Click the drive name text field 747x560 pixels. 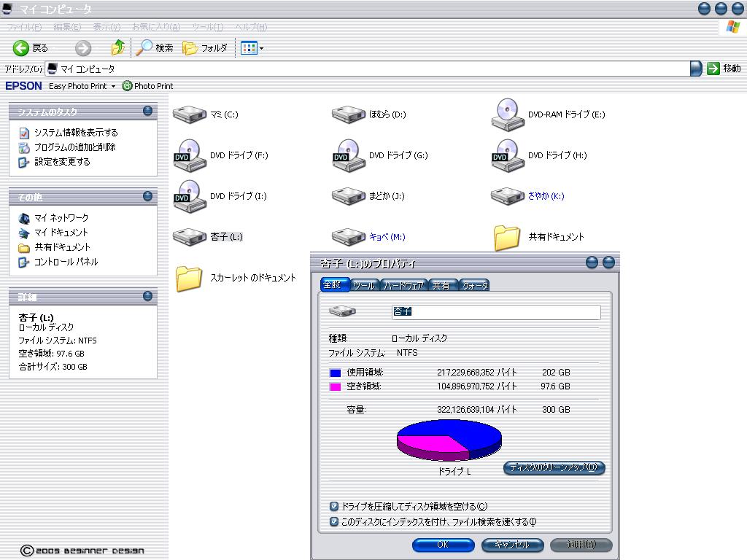496,312
